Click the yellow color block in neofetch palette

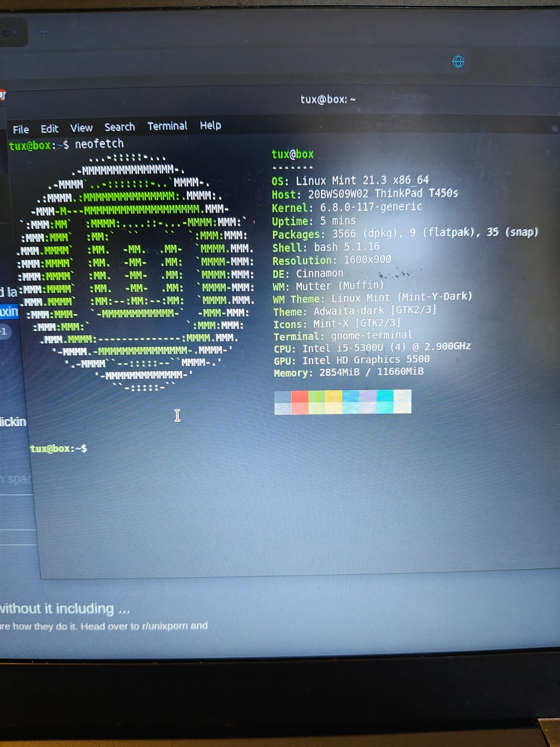(x=334, y=402)
